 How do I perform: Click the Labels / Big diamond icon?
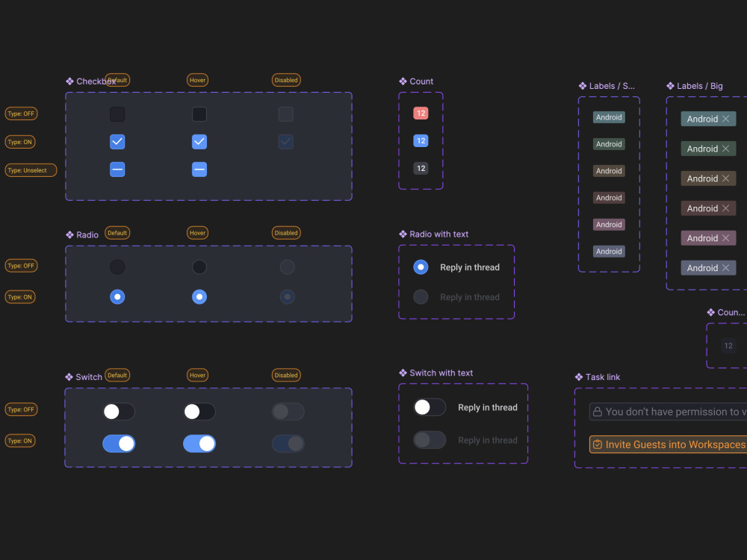[x=670, y=86]
